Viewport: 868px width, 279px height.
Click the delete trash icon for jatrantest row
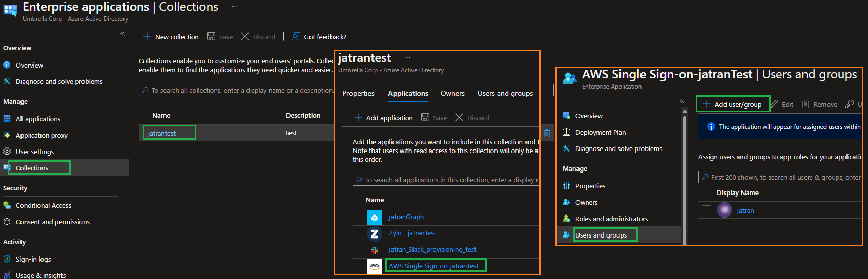pos(546,133)
